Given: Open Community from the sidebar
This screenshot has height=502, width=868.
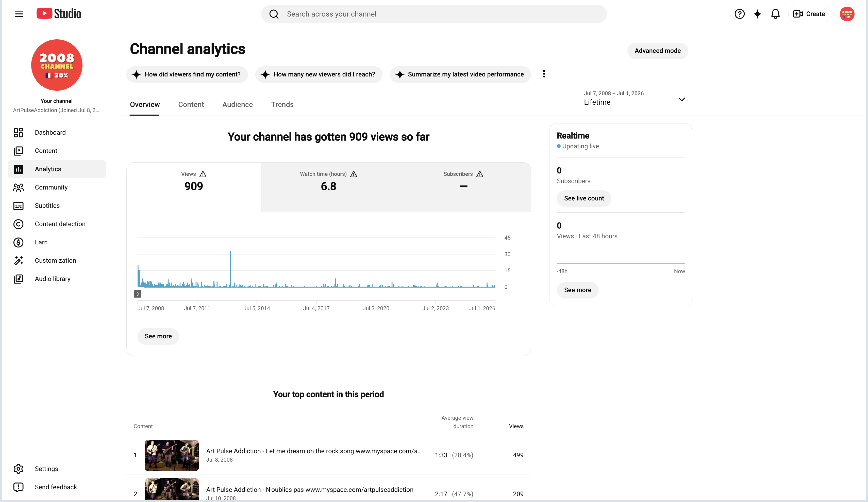Looking at the screenshot, I should 57,187.
